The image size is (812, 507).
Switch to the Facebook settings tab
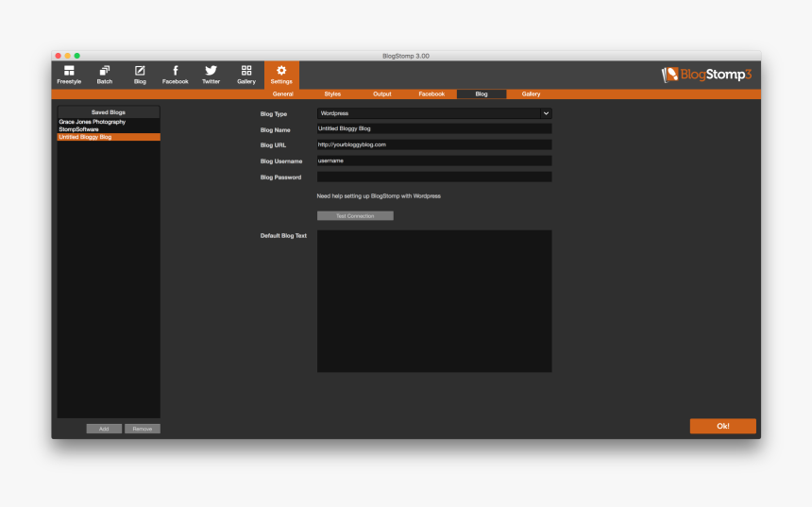click(x=431, y=93)
